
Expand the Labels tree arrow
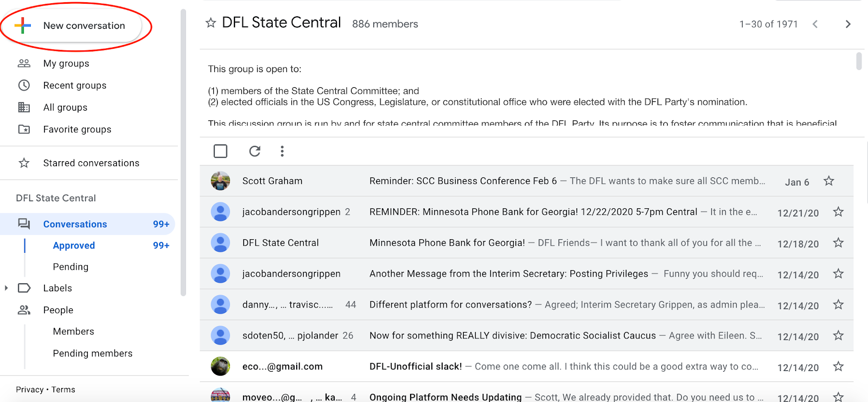tap(6, 288)
